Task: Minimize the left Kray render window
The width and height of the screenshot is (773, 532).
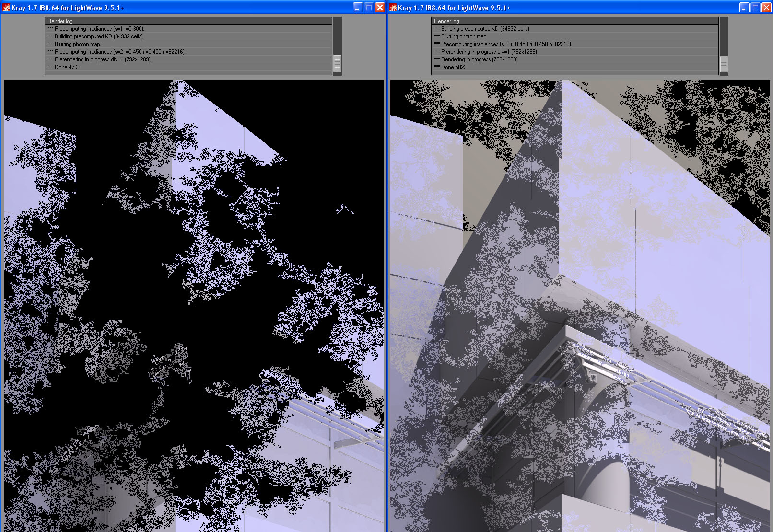Action: (x=358, y=8)
